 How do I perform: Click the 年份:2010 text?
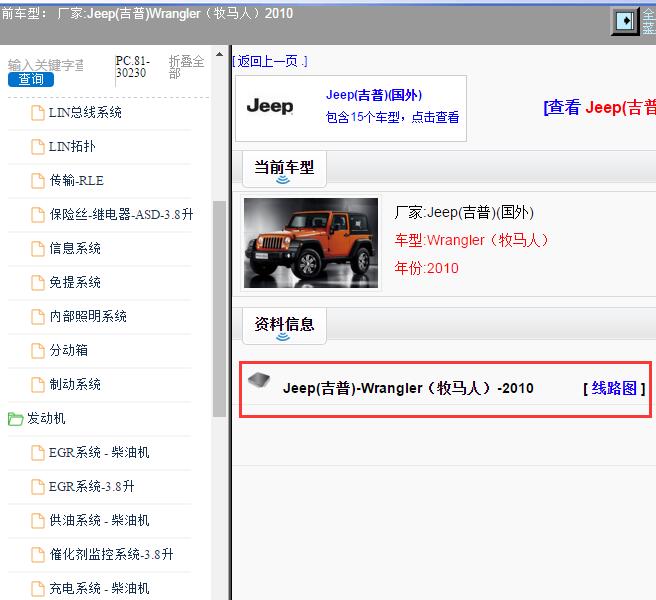coord(427,268)
